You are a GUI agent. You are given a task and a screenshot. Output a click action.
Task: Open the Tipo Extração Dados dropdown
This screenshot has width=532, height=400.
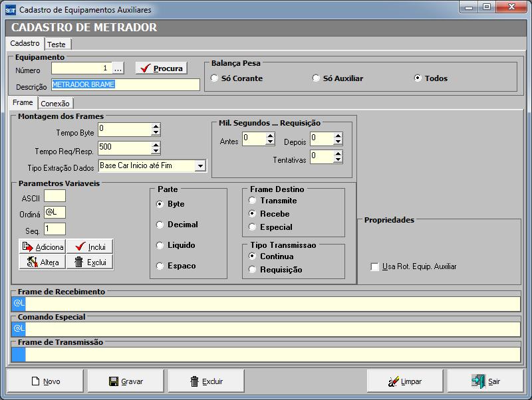(x=200, y=165)
